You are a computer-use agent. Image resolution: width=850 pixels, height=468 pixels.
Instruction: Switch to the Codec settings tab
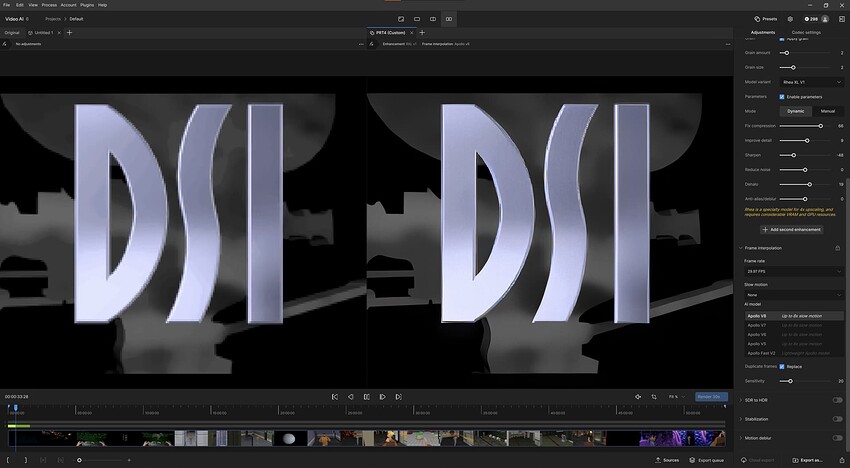tap(806, 32)
